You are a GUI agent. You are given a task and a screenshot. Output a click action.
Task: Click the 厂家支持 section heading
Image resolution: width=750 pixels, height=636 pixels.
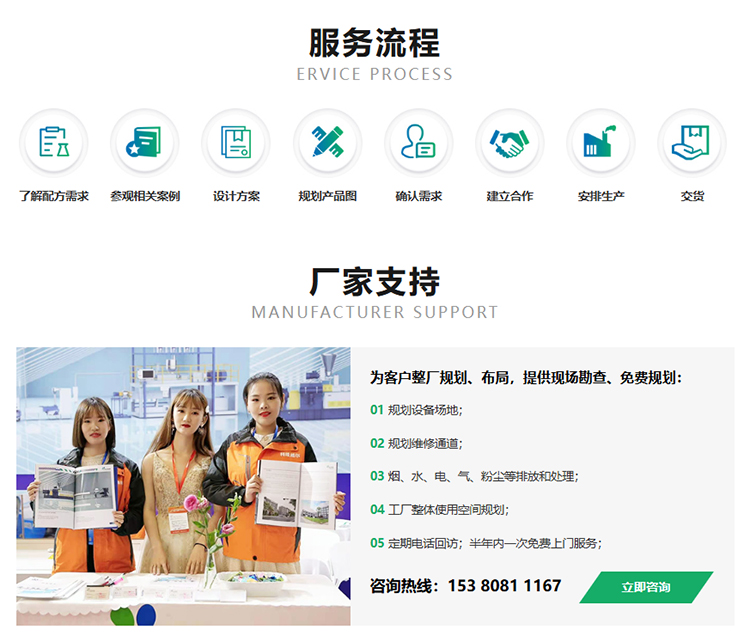(x=374, y=282)
